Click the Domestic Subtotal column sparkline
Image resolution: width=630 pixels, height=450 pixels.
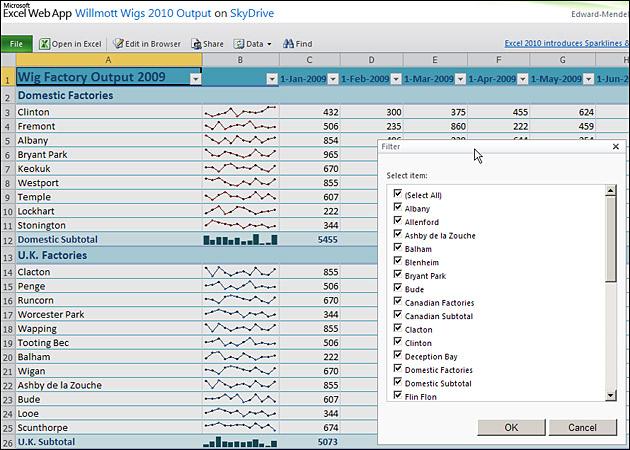[x=240, y=239]
